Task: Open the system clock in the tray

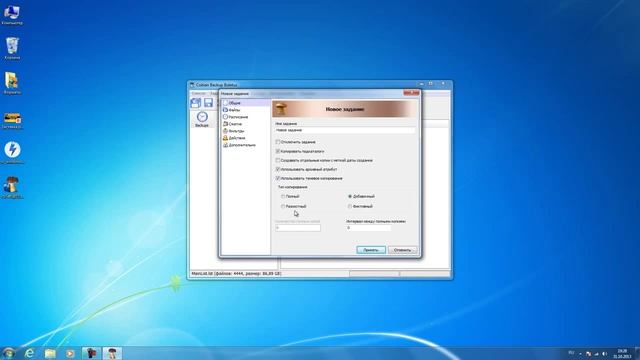Action: point(622,353)
